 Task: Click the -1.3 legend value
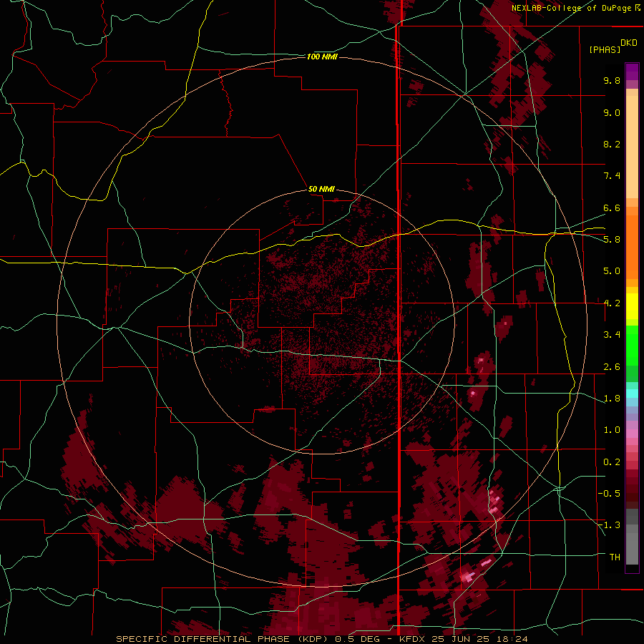pyautogui.click(x=609, y=525)
